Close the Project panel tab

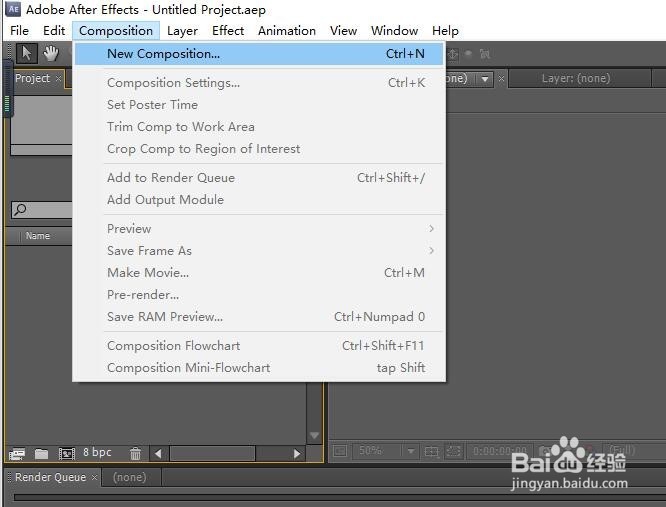(59, 79)
